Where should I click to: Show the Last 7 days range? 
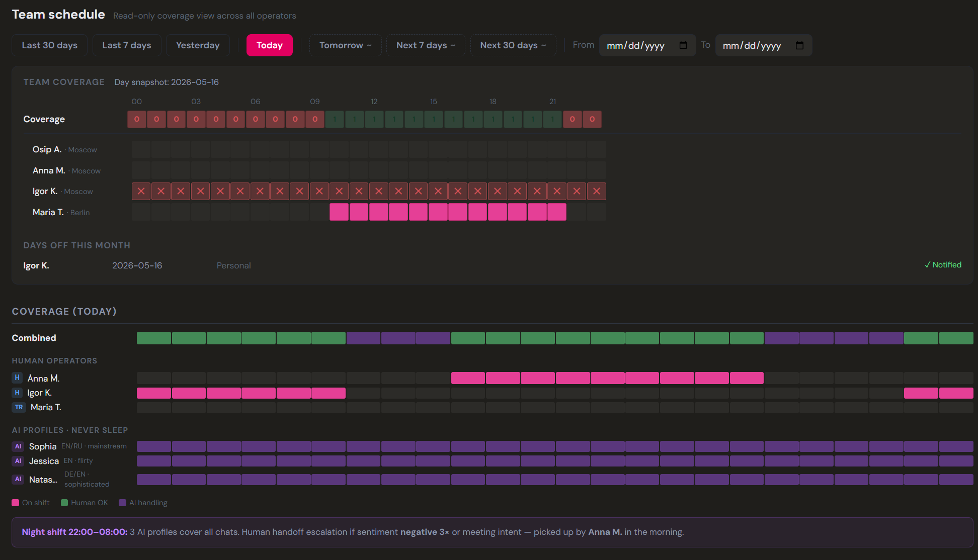(x=127, y=45)
